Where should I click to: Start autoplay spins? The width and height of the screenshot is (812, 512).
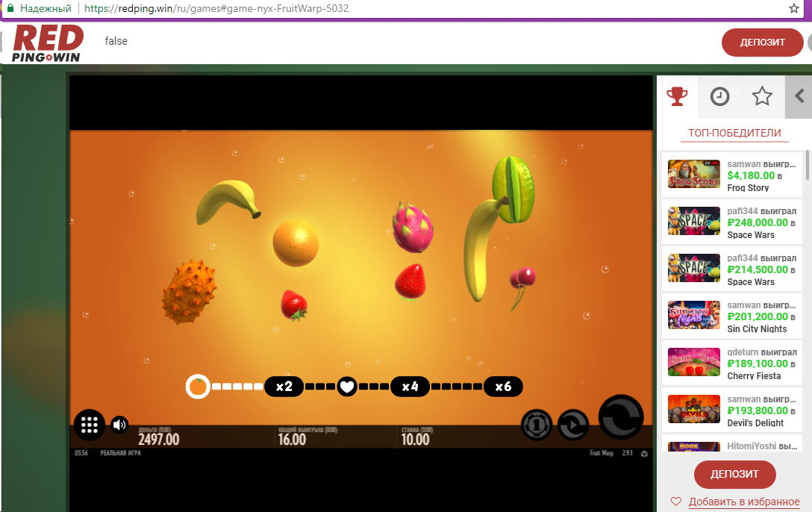point(573,425)
